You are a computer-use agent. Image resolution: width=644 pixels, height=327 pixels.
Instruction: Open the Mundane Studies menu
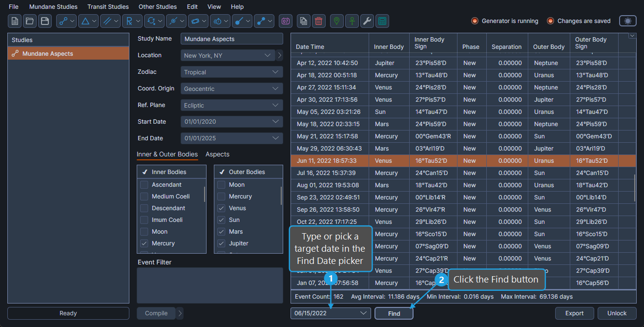coord(53,7)
